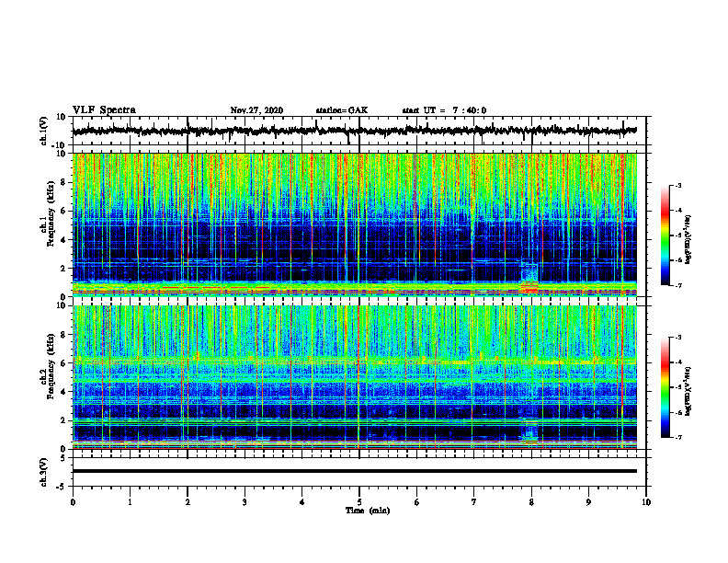Click the time axis tick label "4"

(302, 502)
